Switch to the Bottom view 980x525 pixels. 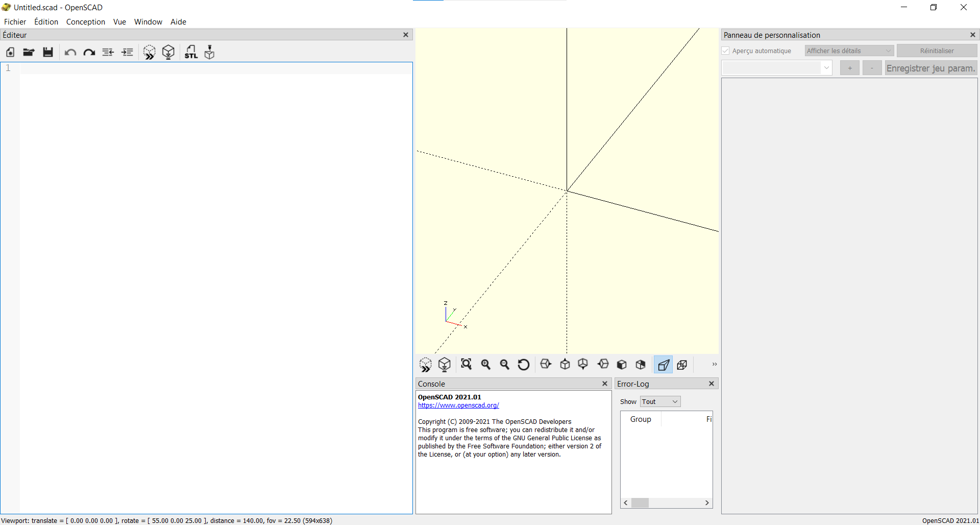583,365
